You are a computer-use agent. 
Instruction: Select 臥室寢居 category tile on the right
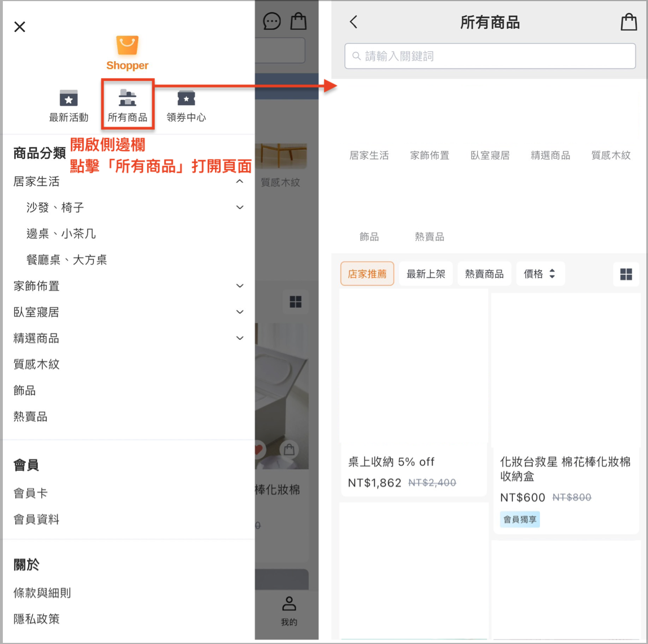[490, 156]
